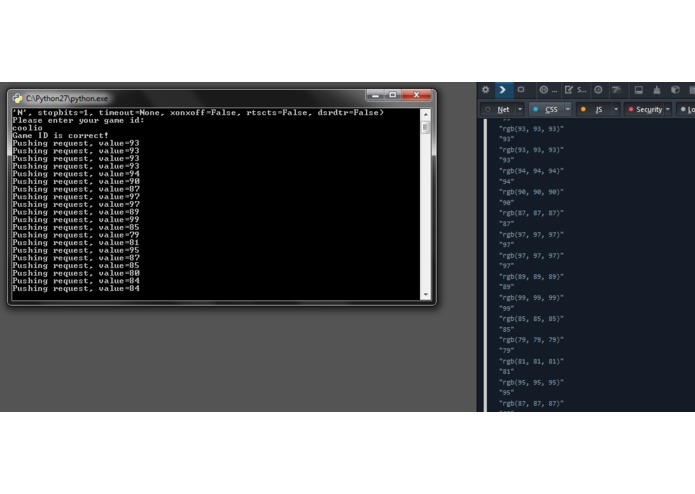The image size is (695, 494).
Task: Click log entry "rgb(94, 94, 94)"
Action: (x=531, y=171)
